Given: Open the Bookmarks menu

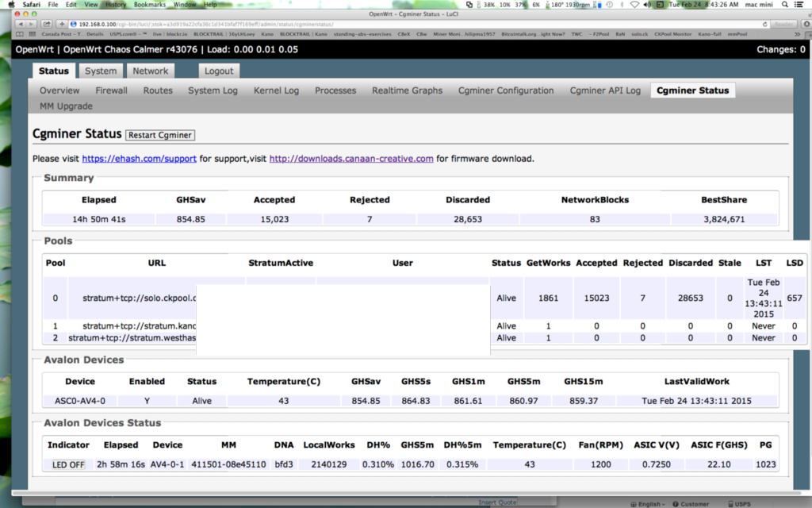Looking at the screenshot, I should point(150,4).
